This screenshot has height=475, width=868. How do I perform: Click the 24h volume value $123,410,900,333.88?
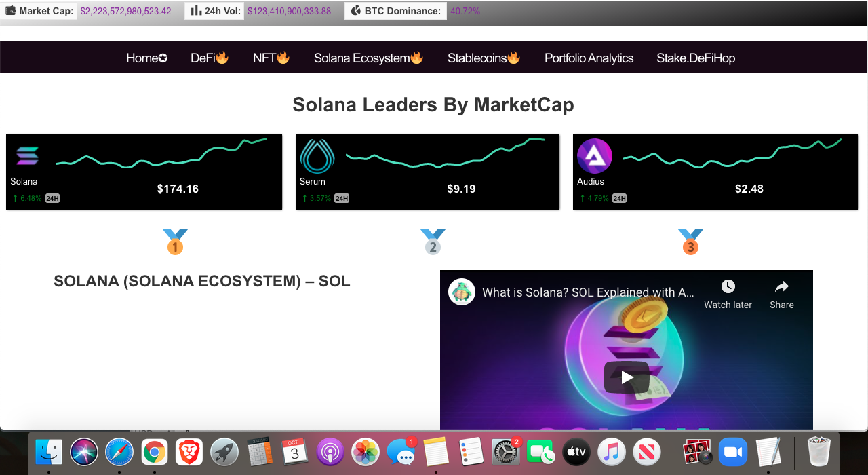[290, 11]
